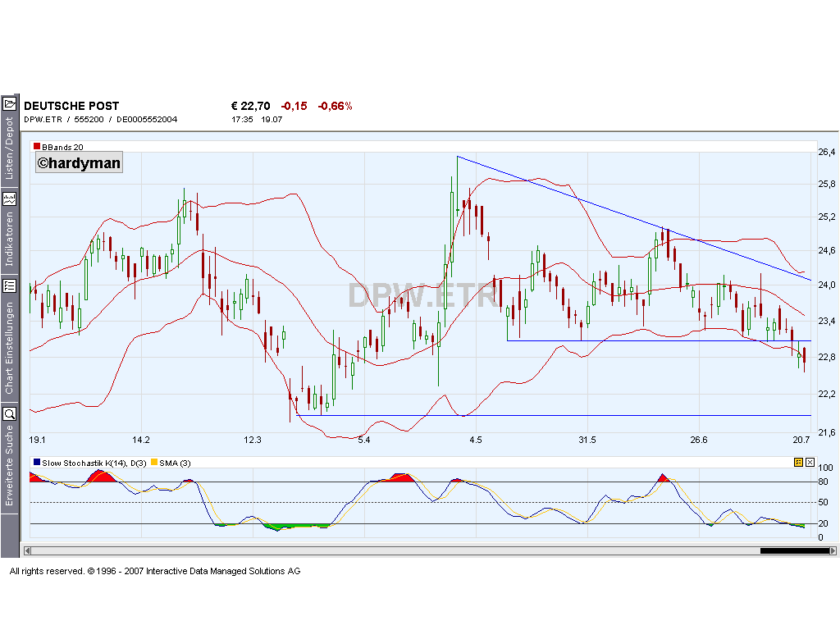Click the 4.5 date label on the axis
Screen dimensions: 840x630
click(474, 440)
